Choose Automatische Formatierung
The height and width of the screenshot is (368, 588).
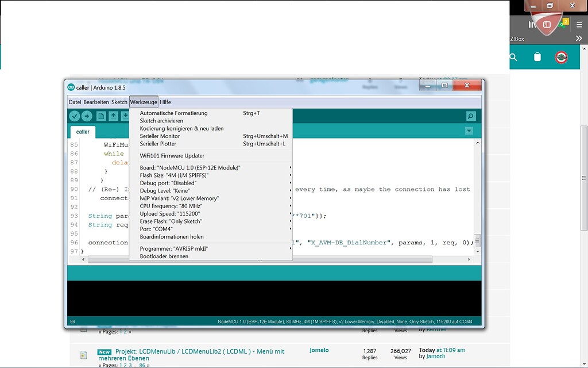tap(211, 113)
